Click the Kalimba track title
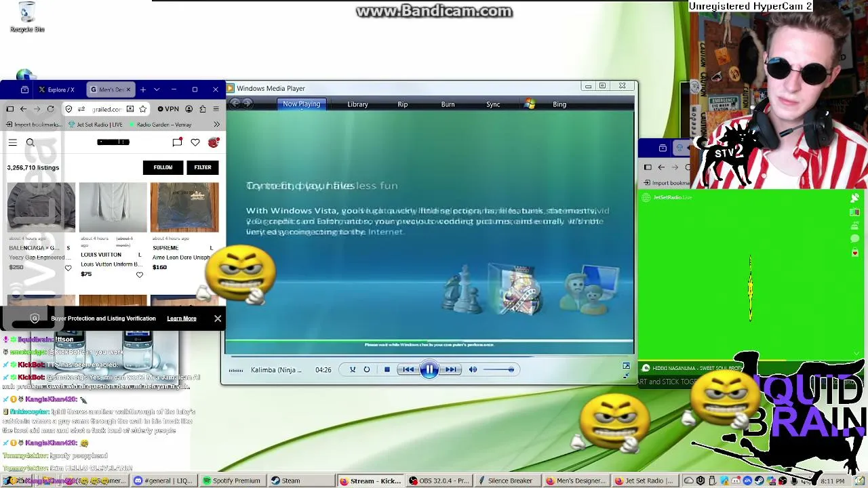This screenshot has height=488, width=868. tap(276, 370)
